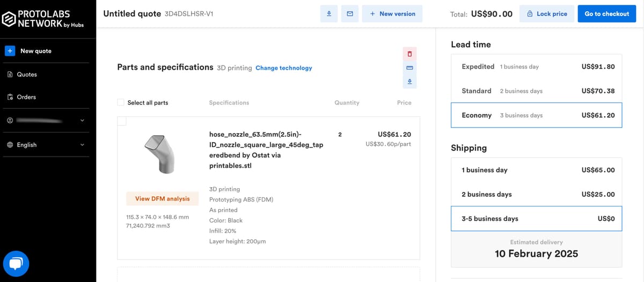Click Change technology link
Image resolution: width=644 pixels, height=282 pixels.
[283, 68]
